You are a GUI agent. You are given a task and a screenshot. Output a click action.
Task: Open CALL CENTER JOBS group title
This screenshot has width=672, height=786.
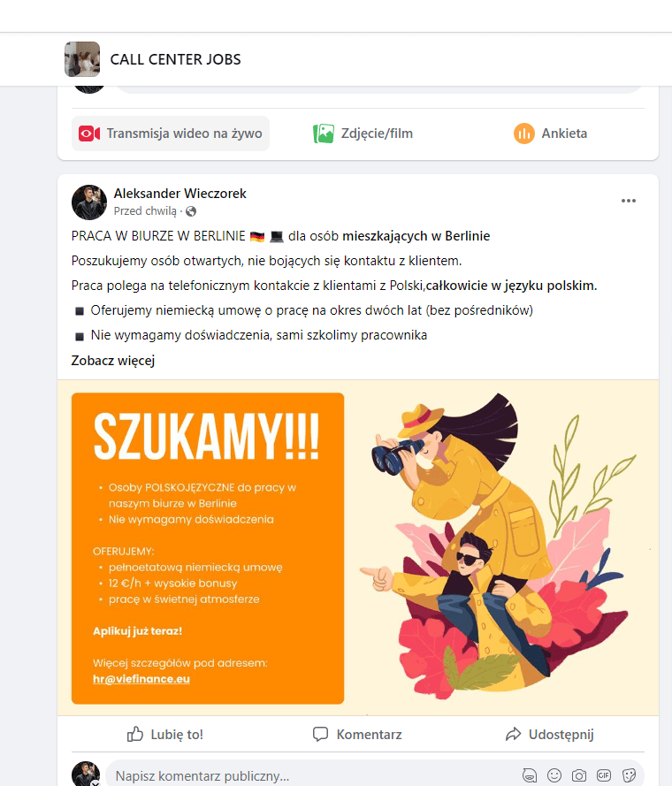[x=176, y=59]
